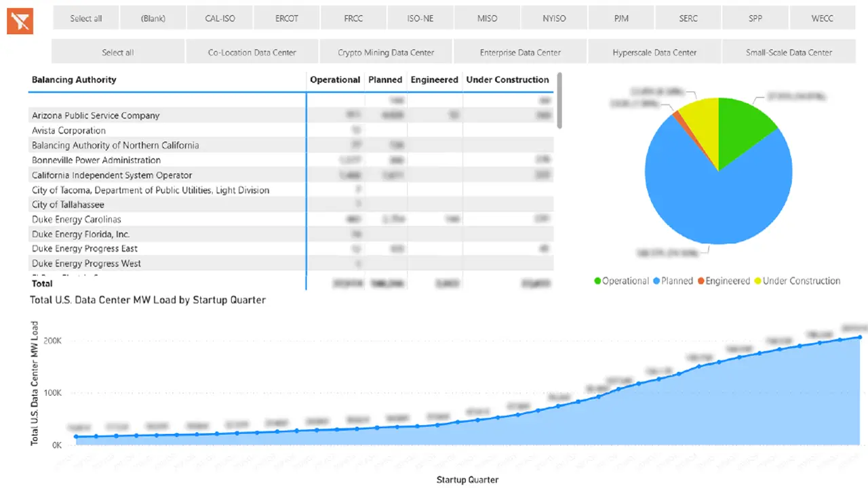Select the Crypto Mining Data Center type

(x=386, y=52)
